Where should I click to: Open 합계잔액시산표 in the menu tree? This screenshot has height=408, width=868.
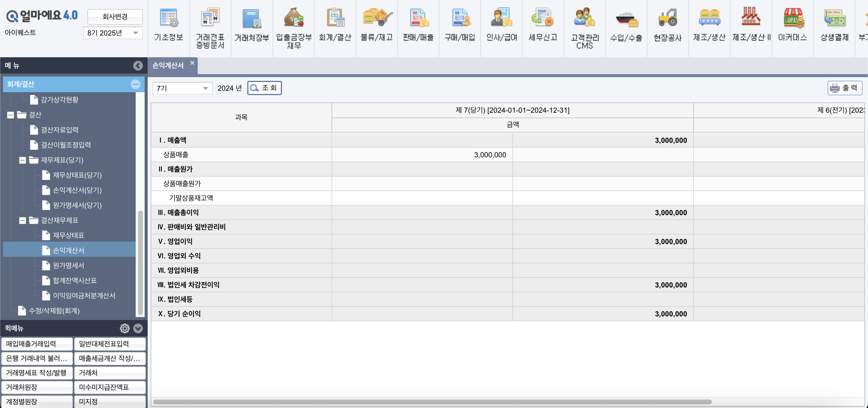(x=75, y=280)
